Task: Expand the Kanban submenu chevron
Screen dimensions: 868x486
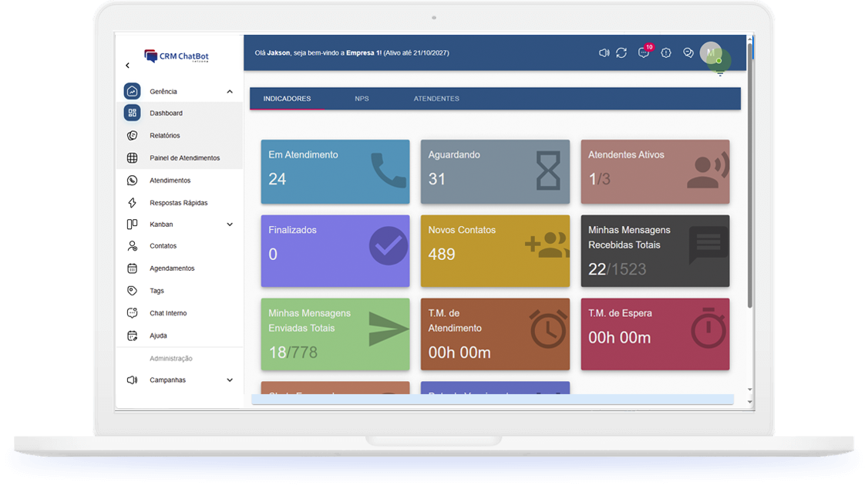Action: tap(230, 224)
